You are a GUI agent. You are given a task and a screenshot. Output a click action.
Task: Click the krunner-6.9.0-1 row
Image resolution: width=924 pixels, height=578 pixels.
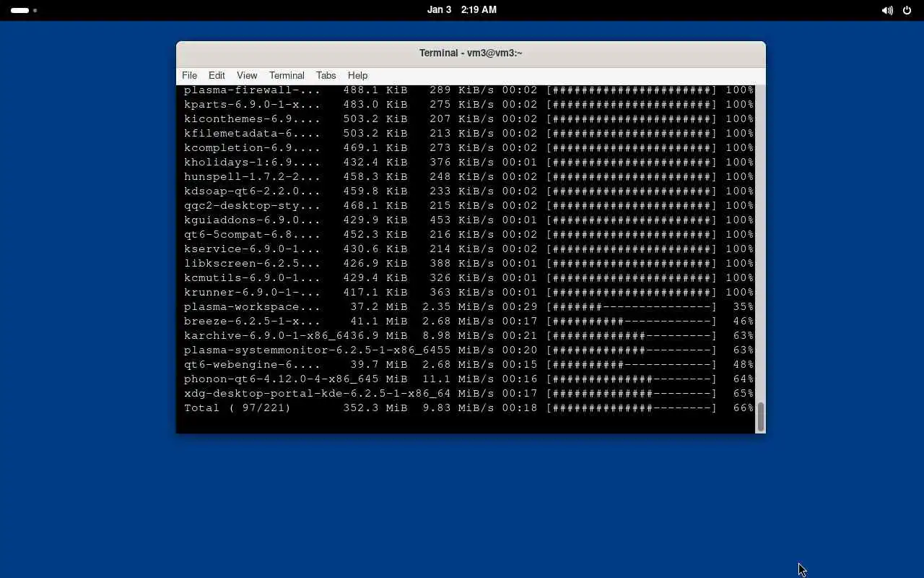tap(468, 293)
